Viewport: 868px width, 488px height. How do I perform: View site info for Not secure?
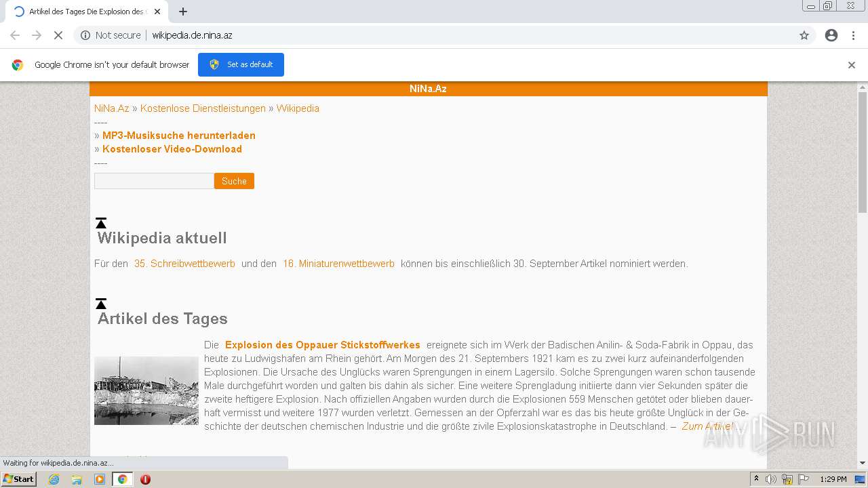pyautogui.click(x=111, y=35)
